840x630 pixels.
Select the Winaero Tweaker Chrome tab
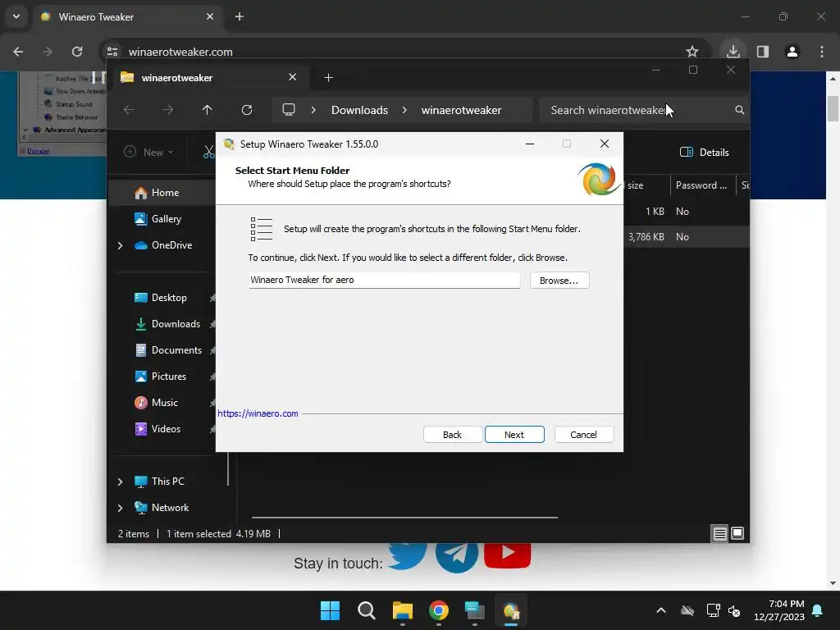pos(129,17)
